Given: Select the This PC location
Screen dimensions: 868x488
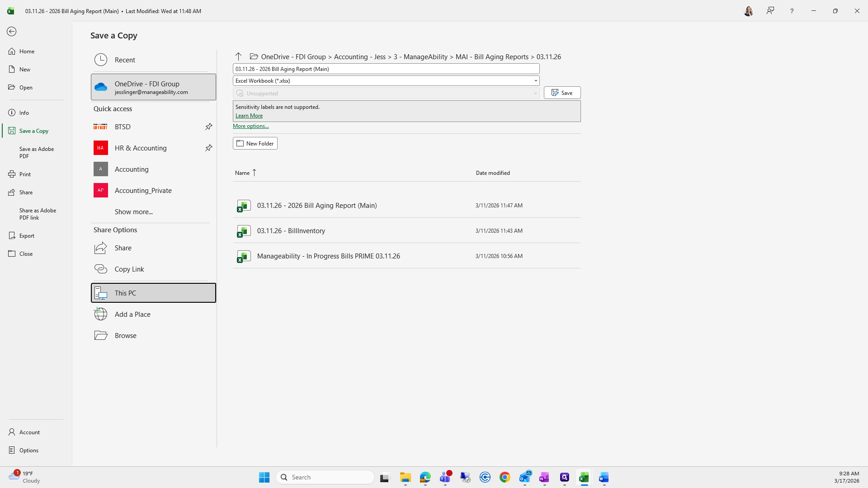Looking at the screenshot, I should 153,293.
